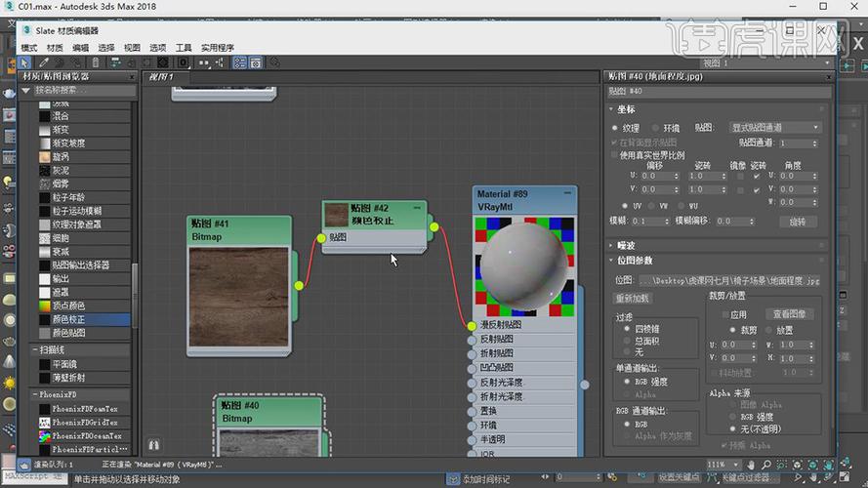
Task: Select 颜色校正 in the map list
Action: [x=84, y=319]
